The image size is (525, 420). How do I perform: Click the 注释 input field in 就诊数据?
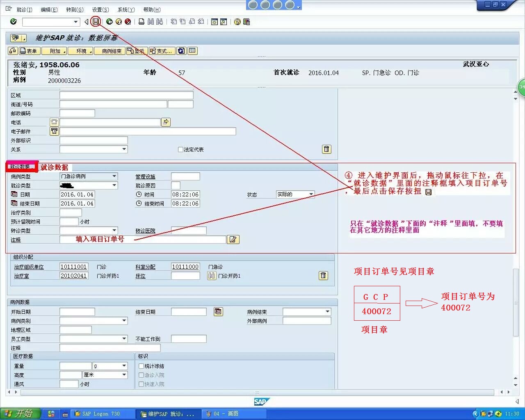pyautogui.click(x=143, y=240)
